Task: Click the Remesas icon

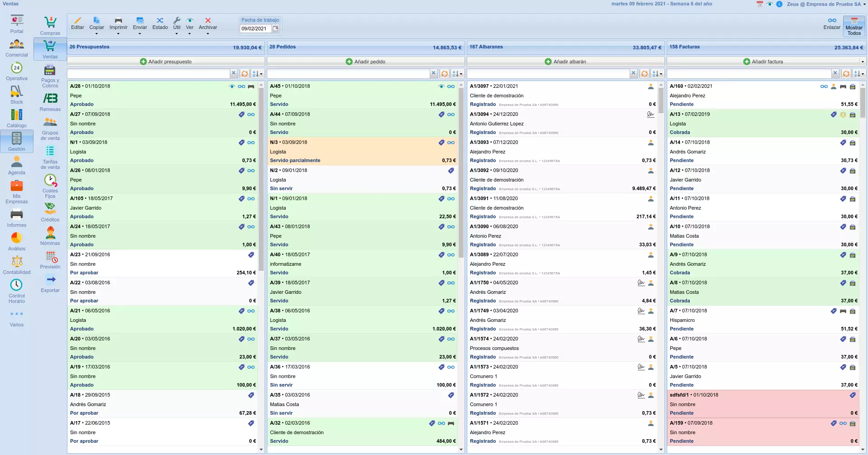Action: [50, 102]
